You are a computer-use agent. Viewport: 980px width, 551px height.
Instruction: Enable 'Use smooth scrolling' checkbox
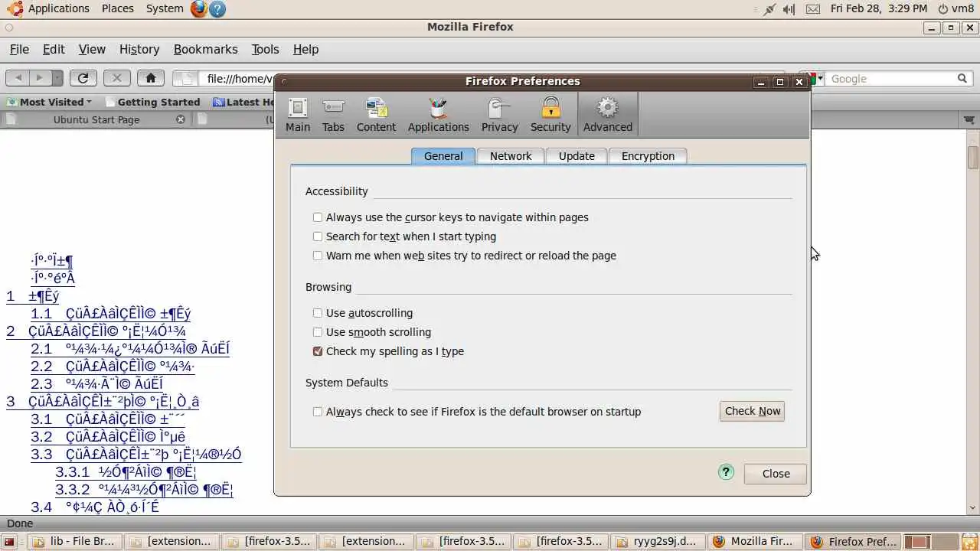pos(318,332)
